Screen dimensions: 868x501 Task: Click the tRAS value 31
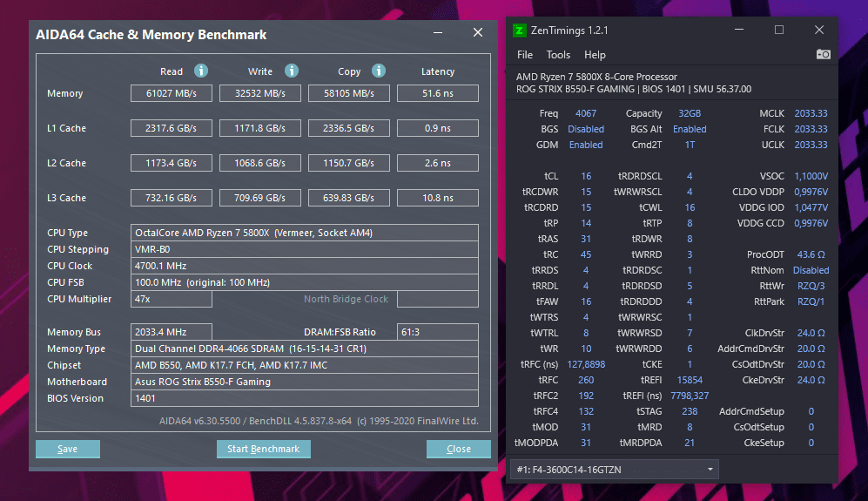click(586, 239)
